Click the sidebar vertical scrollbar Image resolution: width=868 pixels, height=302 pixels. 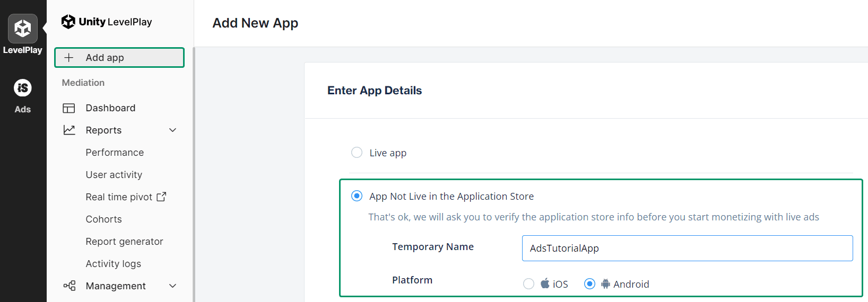click(194, 174)
